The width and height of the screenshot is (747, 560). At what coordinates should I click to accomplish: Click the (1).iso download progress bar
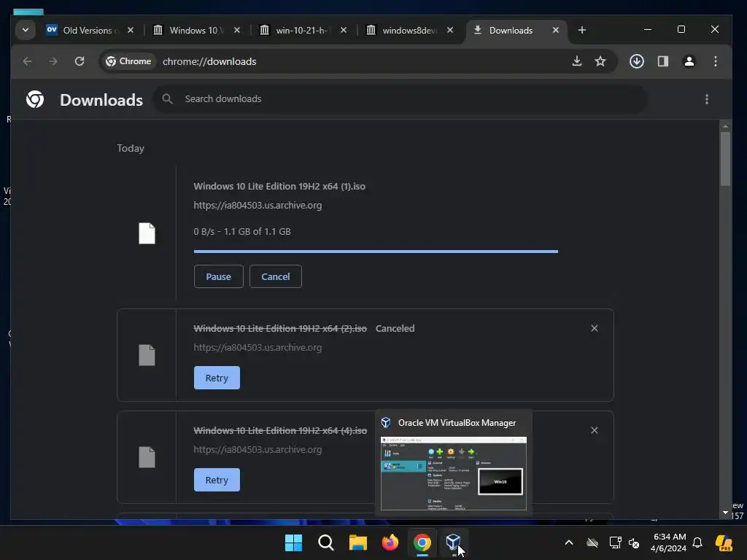coord(376,251)
